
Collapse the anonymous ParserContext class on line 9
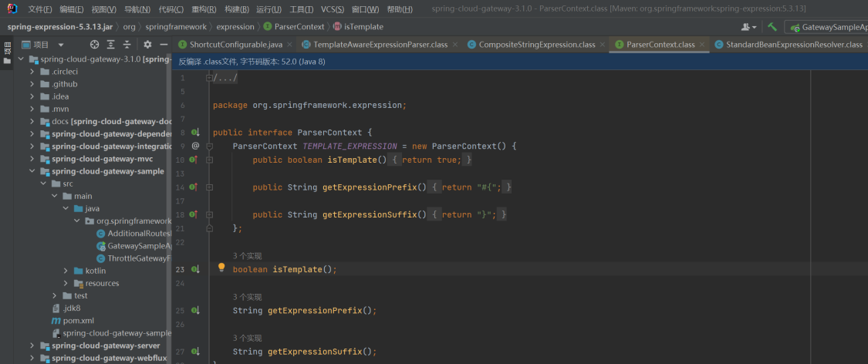click(209, 146)
